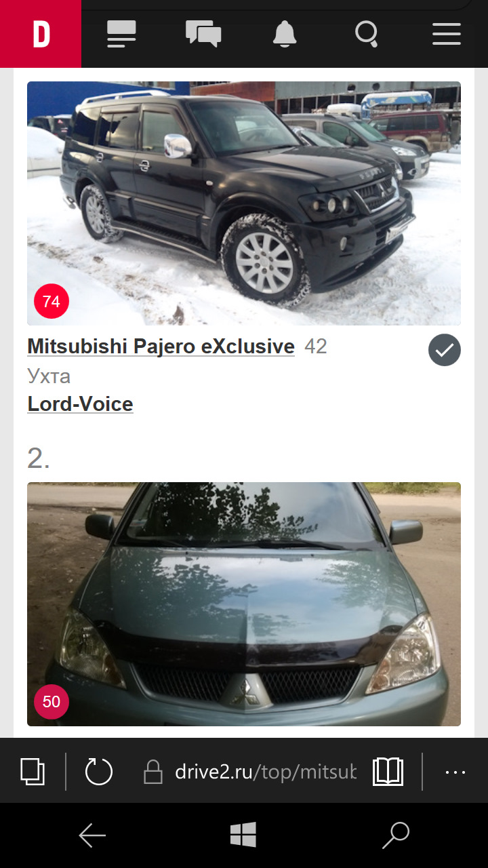Open the green Mitsubishi Lancer photo
The image size is (488, 868).
(x=244, y=604)
